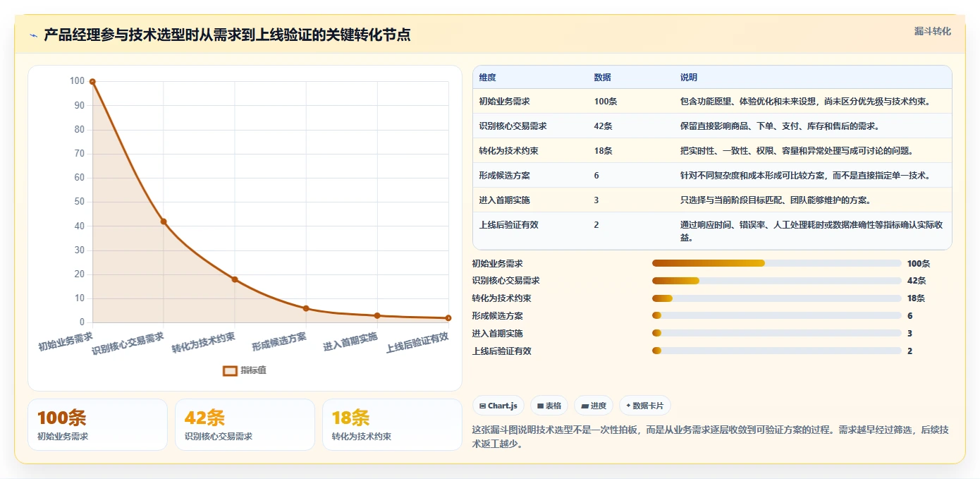
Task: Click the 转化为技术约束 x-axis label
Action: click(x=203, y=342)
